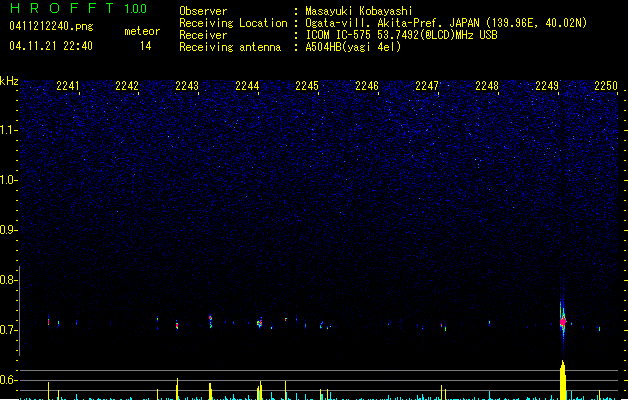Viewport: 629px width, 400px height.
Task: Click the meteor count value 14
Action: tap(146, 46)
